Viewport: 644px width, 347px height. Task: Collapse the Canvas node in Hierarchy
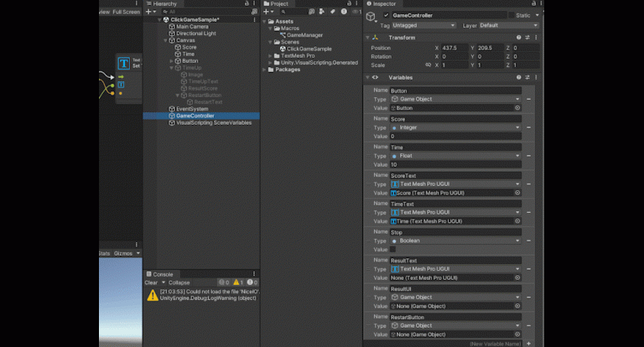coord(165,40)
